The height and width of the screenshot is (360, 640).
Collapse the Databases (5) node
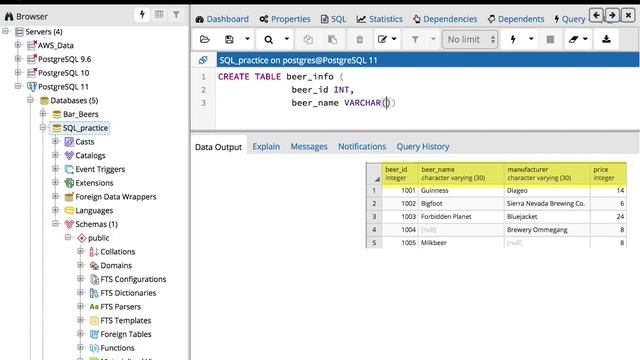[31, 100]
